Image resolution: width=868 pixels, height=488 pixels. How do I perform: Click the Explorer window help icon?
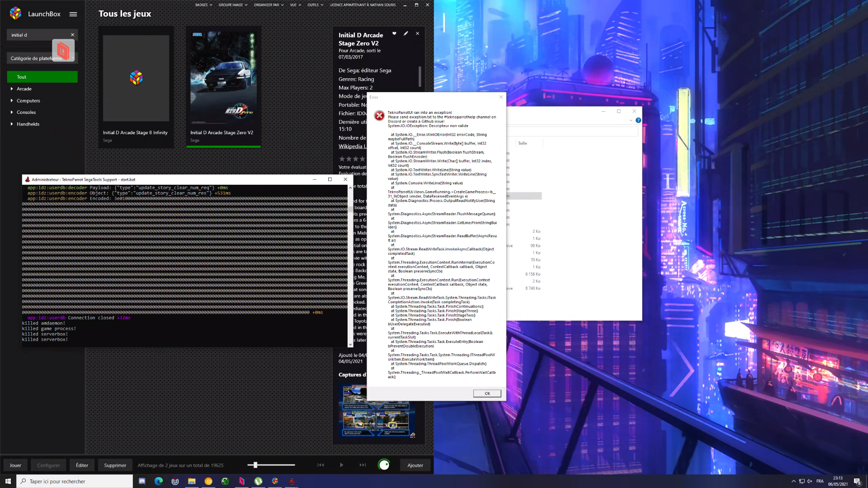click(x=638, y=120)
